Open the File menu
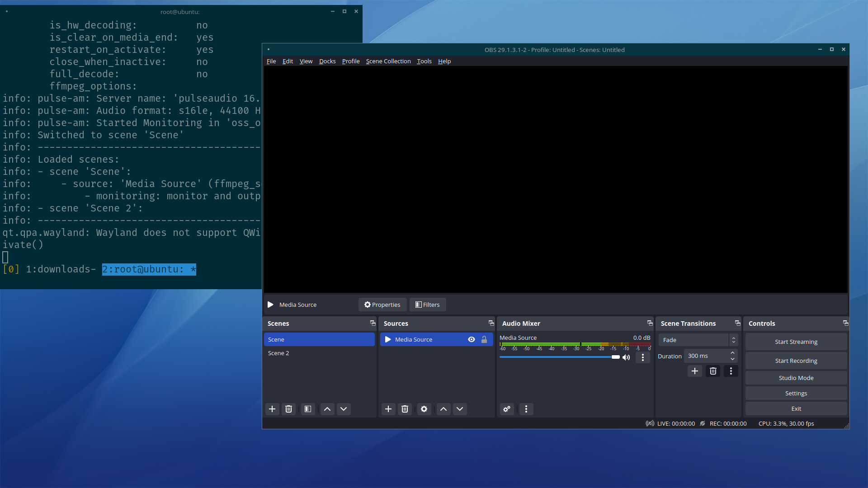Viewport: 868px width, 488px height. pos(271,61)
